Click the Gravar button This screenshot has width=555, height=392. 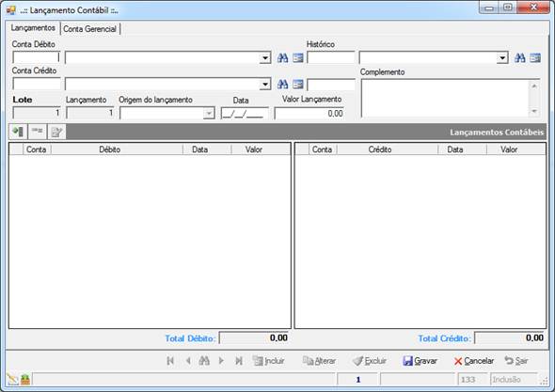point(420,361)
